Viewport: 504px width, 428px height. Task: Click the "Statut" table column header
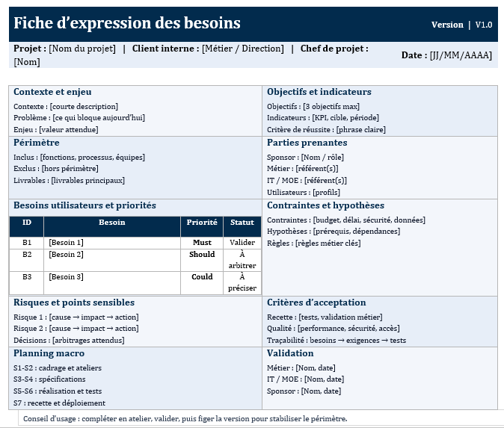pyautogui.click(x=242, y=223)
